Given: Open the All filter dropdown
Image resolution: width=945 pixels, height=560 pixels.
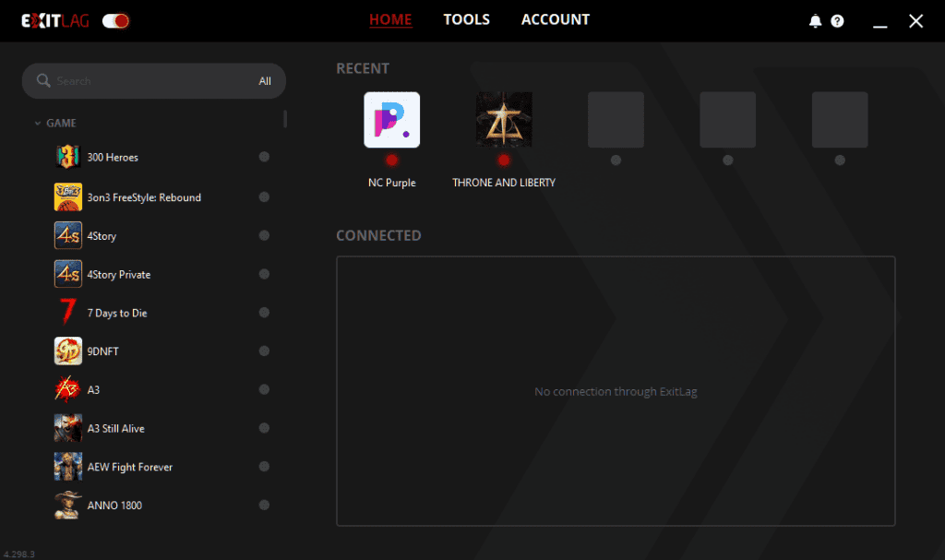Looking at the screenshot, I should point(265,81).
